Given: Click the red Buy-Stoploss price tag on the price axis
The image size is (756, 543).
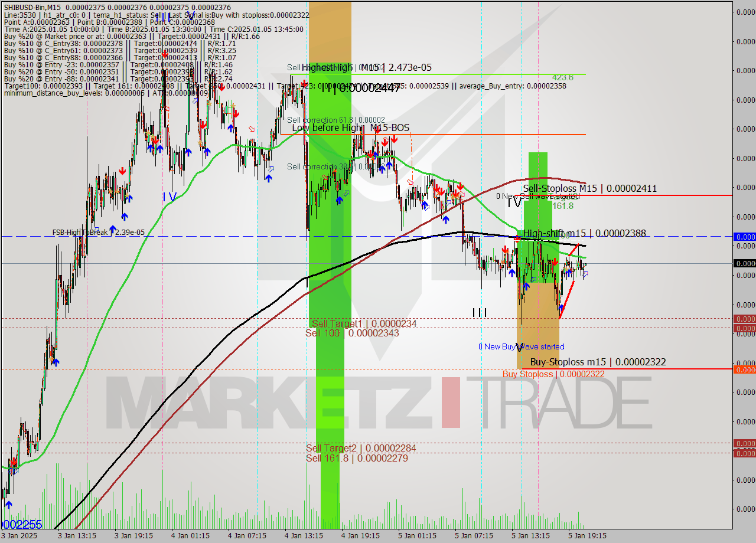Looking at the screenshot, I should coord(744,369).
